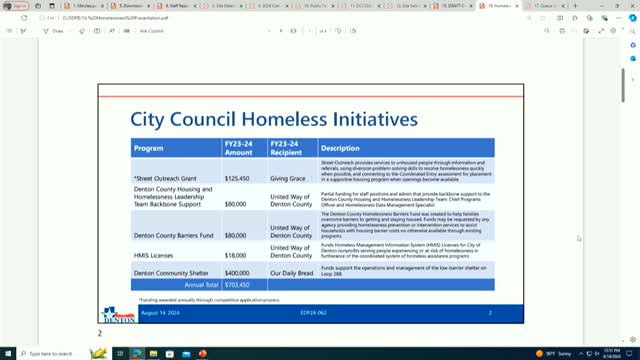640x360 pixels.
Task: Select the Highlight tool in PDF toolbar
Action: tap(23, 31)
